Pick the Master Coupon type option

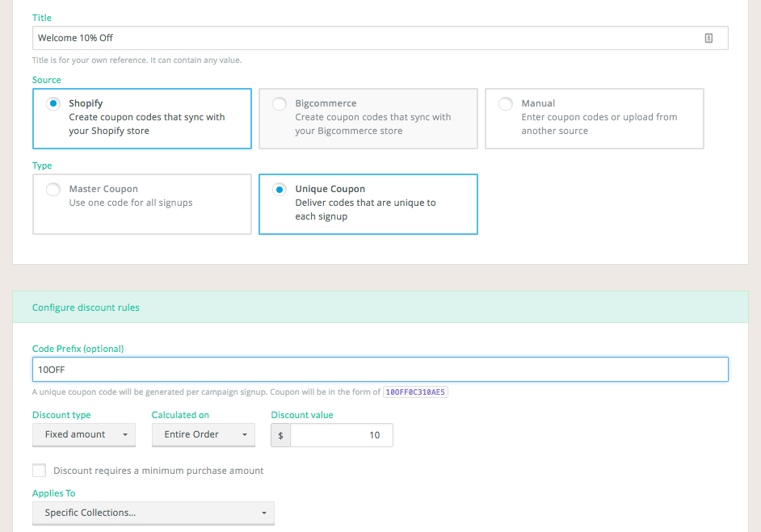pyautogui.click(x=53, y=189)
